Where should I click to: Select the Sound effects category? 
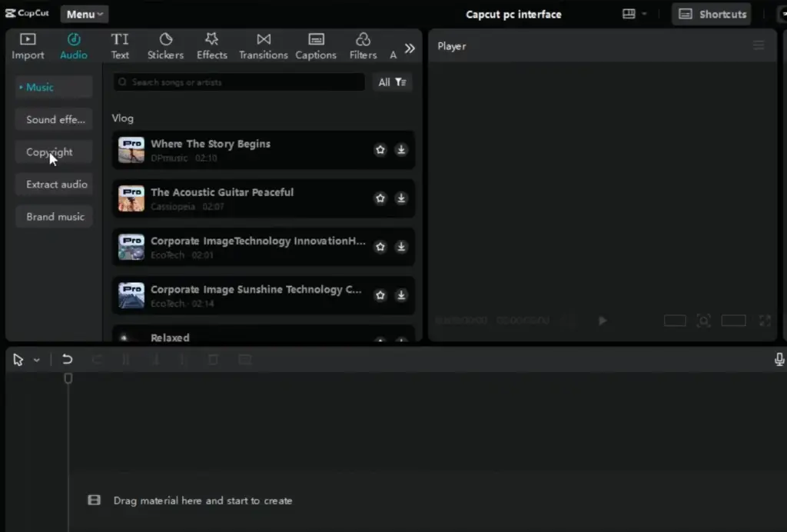[x=55, y=120]
